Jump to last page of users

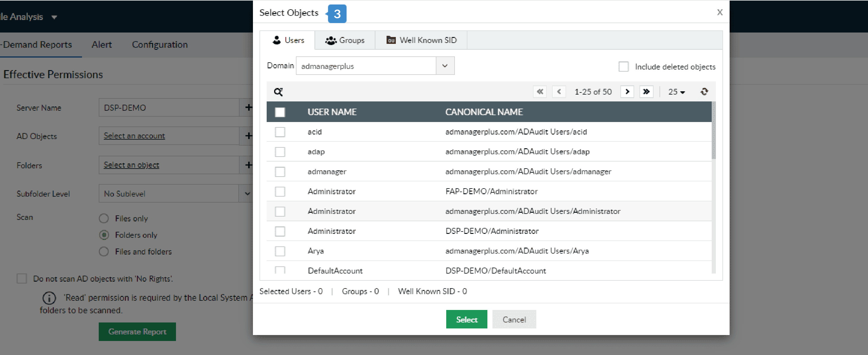[646, 92]
